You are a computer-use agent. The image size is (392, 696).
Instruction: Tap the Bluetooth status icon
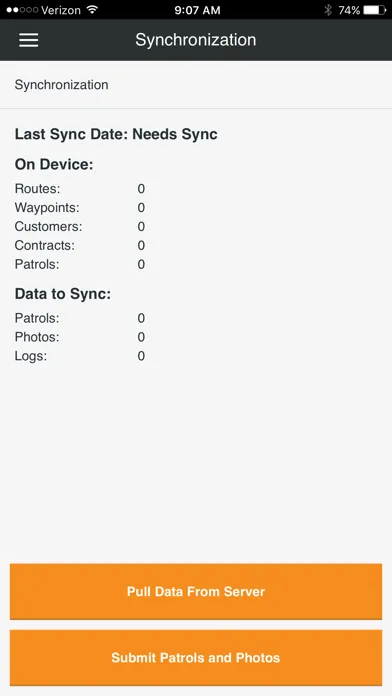[328, 10]
